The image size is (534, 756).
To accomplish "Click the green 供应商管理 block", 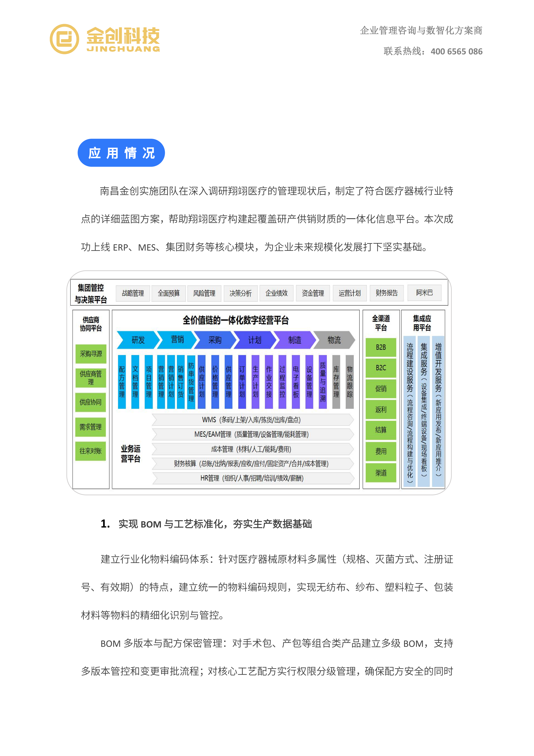I will tap(91, 378).
